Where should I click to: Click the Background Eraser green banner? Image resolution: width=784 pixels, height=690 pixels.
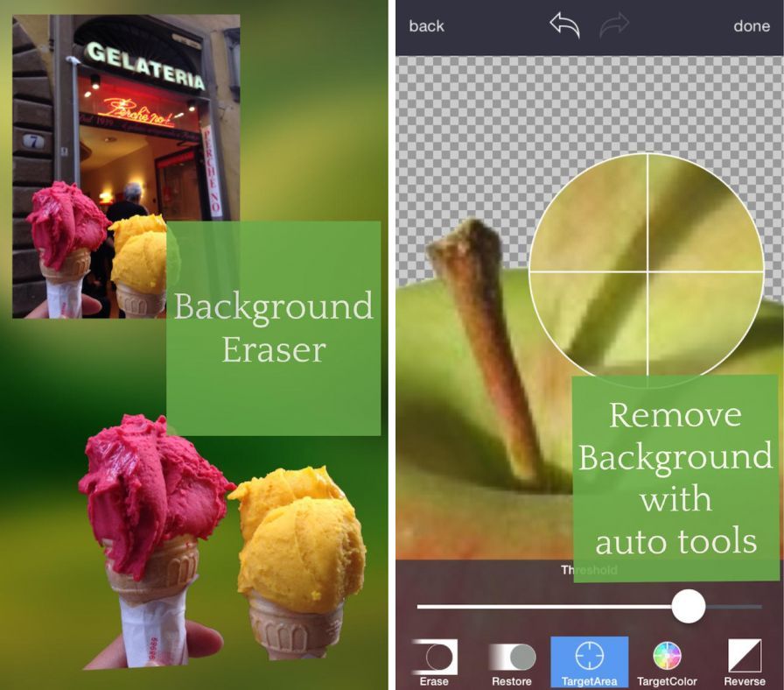click(273, 327)
